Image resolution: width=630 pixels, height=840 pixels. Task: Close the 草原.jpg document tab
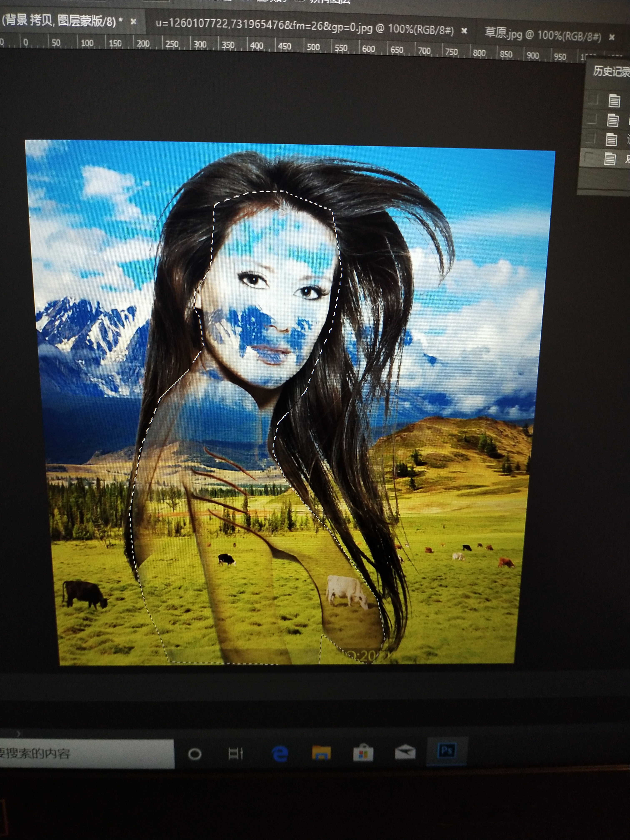(612, 37)
